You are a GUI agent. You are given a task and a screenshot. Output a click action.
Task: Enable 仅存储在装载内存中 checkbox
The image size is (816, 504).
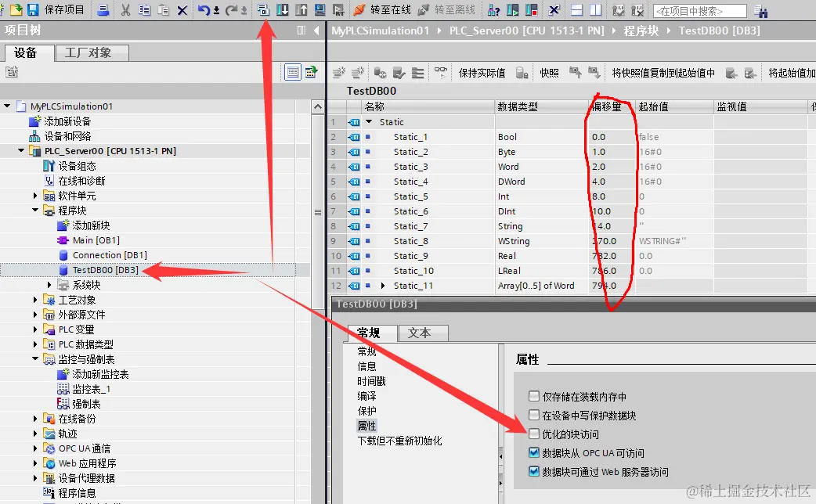(534, 396)
